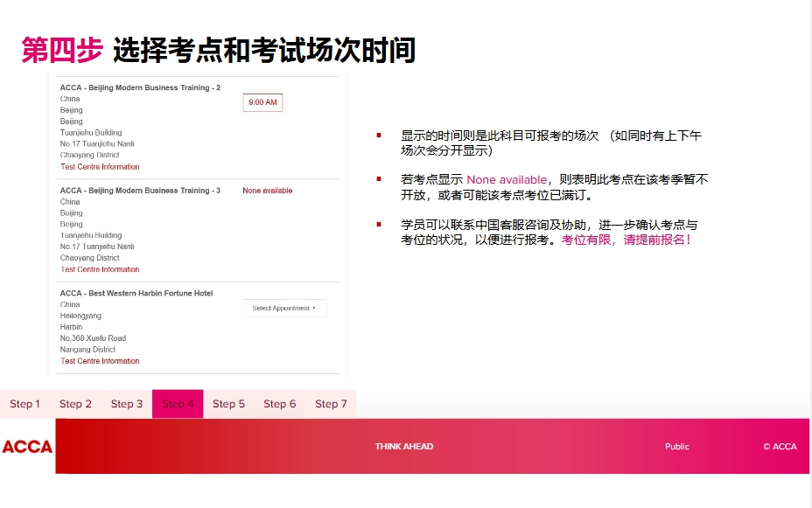812x508 pixels.
Task: Go to Step 3 tab
Action: coord(127,404)
